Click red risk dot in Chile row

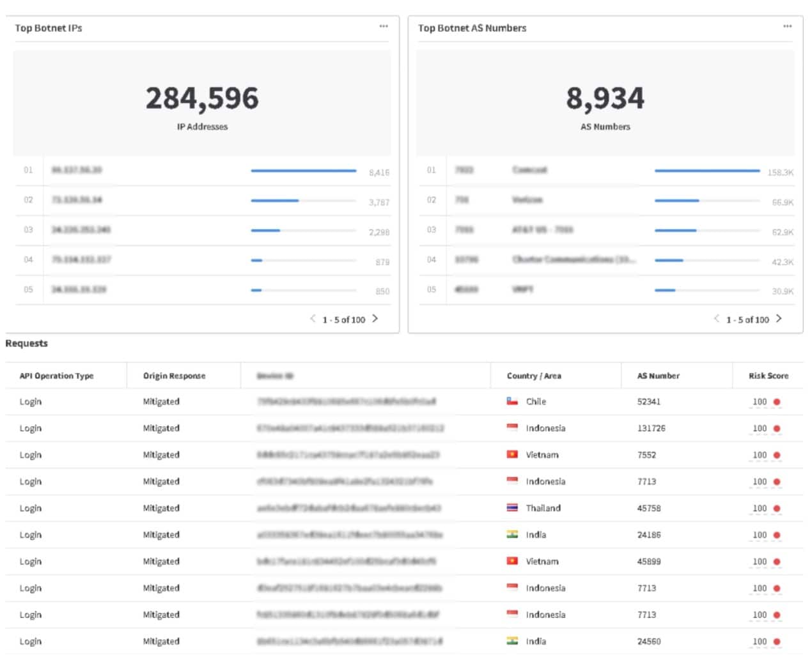point(777,402)
